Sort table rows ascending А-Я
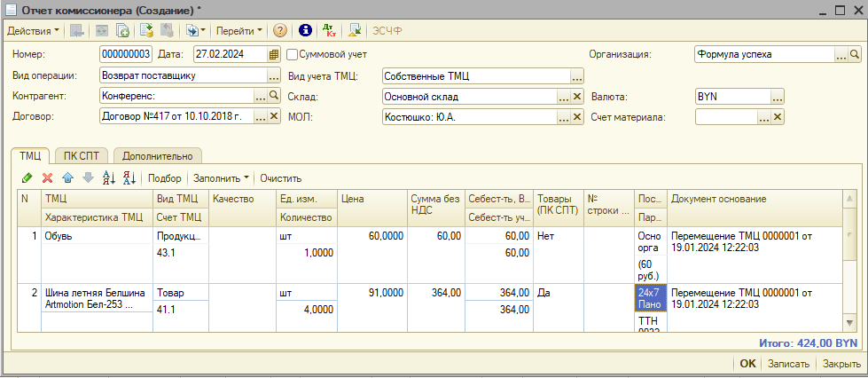Viewport: 868px width, 378px height. click(x=109, y=178)
